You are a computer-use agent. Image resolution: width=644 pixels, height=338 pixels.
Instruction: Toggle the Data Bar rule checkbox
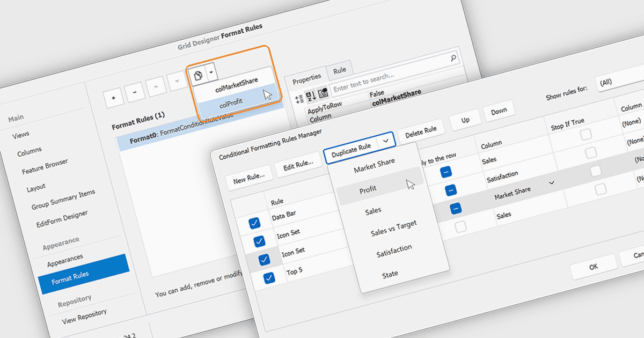(254, 222)
